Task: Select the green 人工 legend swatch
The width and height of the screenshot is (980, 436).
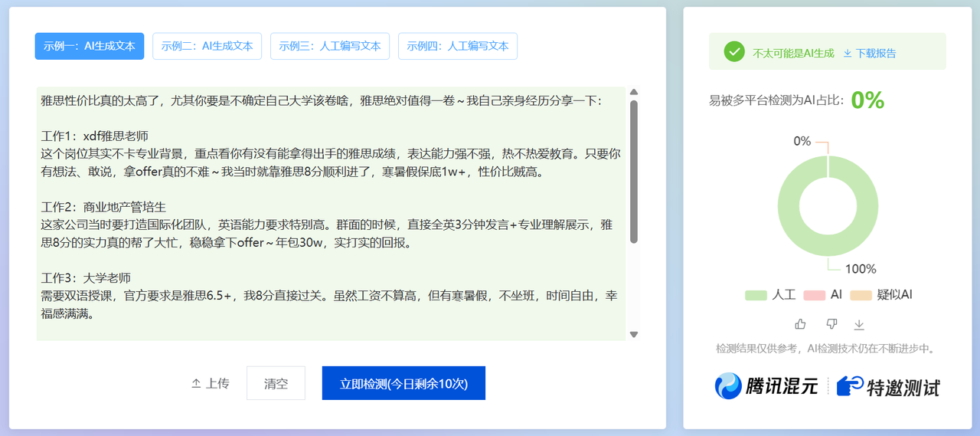Action: [x=756, y=295]
